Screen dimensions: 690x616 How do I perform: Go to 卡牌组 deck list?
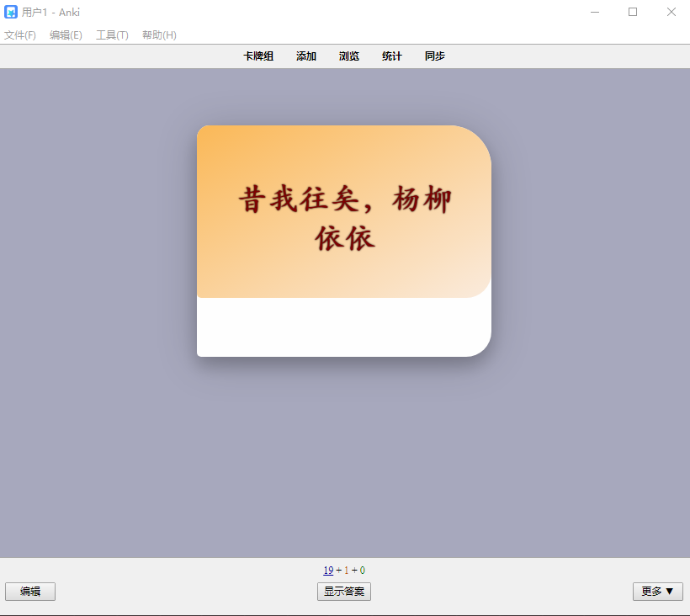[x=258, y=56]
